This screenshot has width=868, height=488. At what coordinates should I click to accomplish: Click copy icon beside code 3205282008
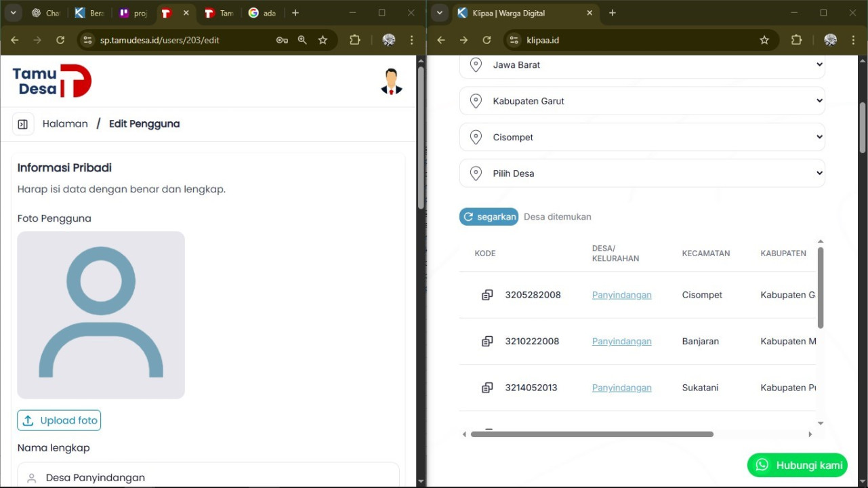pos(487,295)
